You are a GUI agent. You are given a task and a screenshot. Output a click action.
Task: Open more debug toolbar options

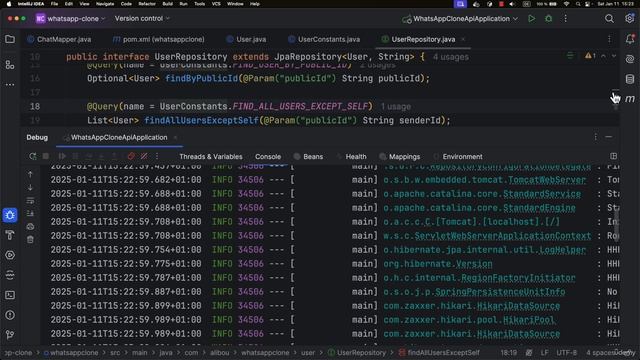pos(157,156)
